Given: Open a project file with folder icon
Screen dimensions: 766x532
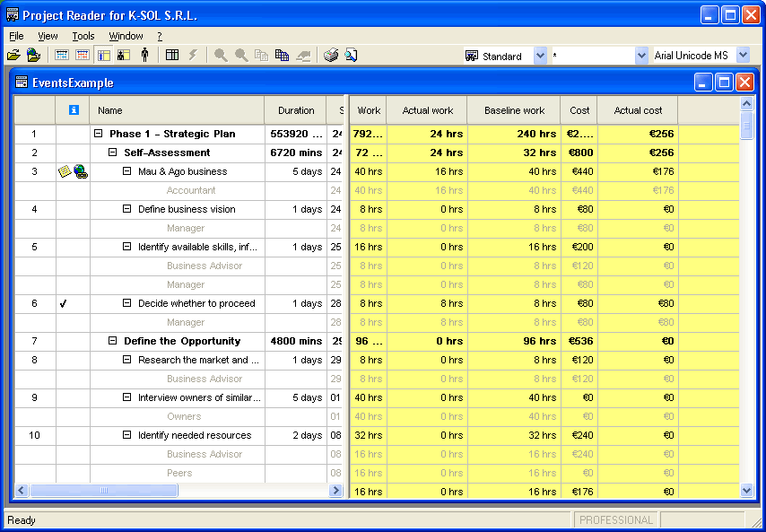Looking at the screenshot, I should pyautogui.click(x=13, y=56).
